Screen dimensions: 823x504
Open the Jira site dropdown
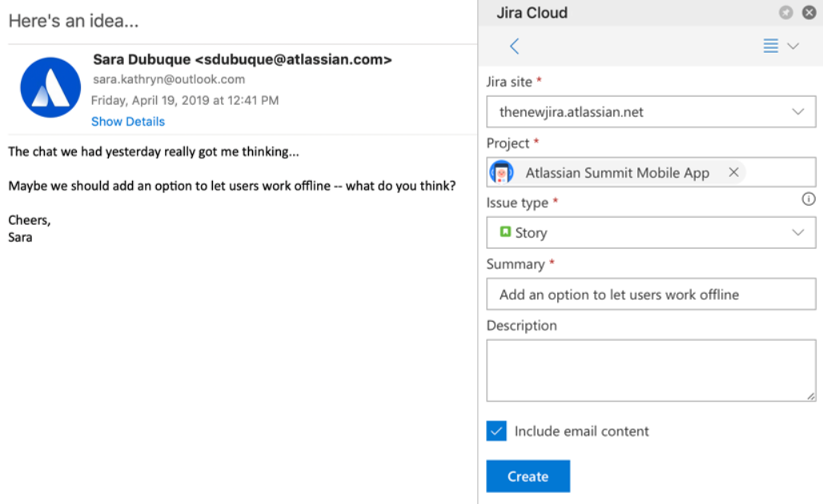651,112
